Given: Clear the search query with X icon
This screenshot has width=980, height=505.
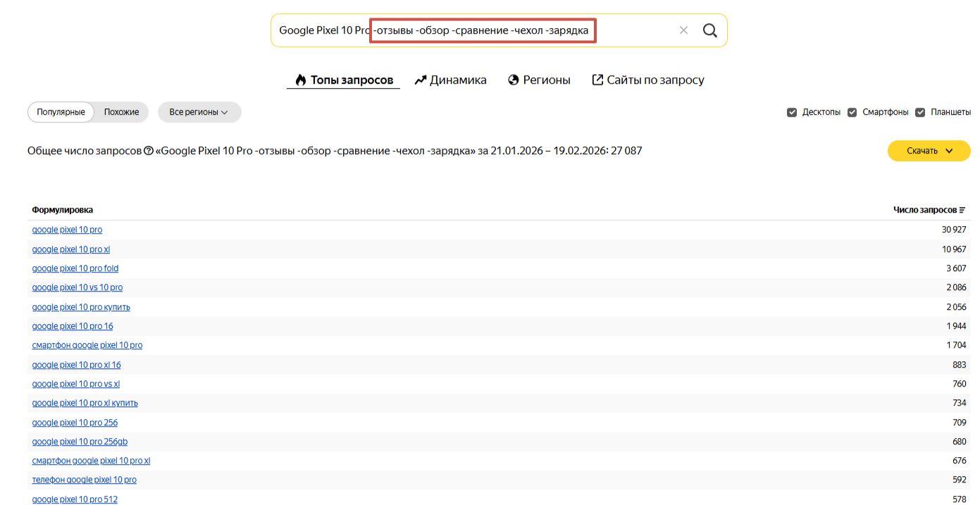Looking at the screenshot, I should [x=683, y=30].
